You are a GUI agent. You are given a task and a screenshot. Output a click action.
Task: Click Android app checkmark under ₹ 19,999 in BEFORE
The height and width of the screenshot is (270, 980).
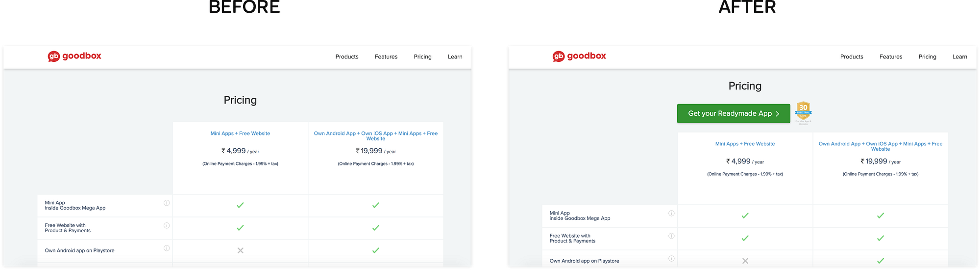376,250
